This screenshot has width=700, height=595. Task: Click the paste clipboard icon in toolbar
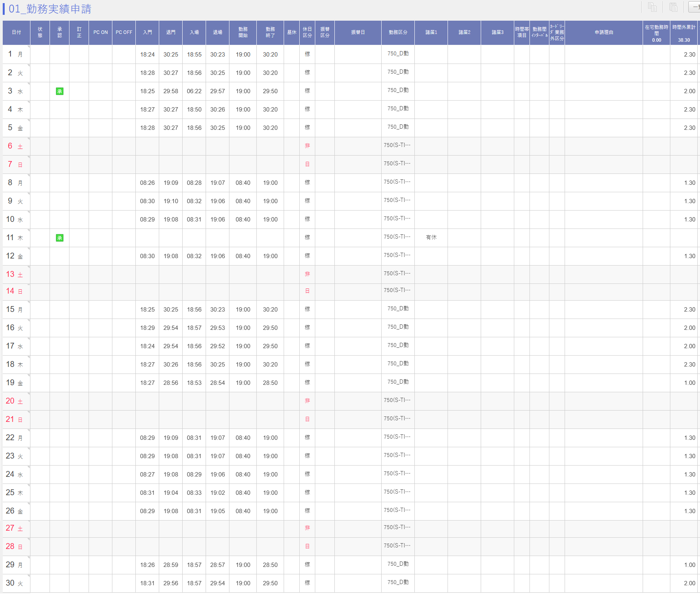tap(673, 7)
